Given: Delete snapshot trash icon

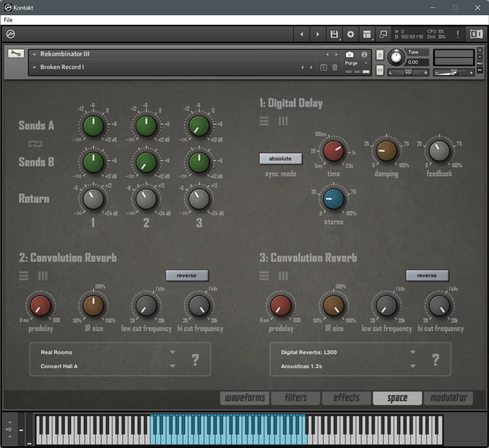Looking at the screenshot, I should (x=335, y=67).
